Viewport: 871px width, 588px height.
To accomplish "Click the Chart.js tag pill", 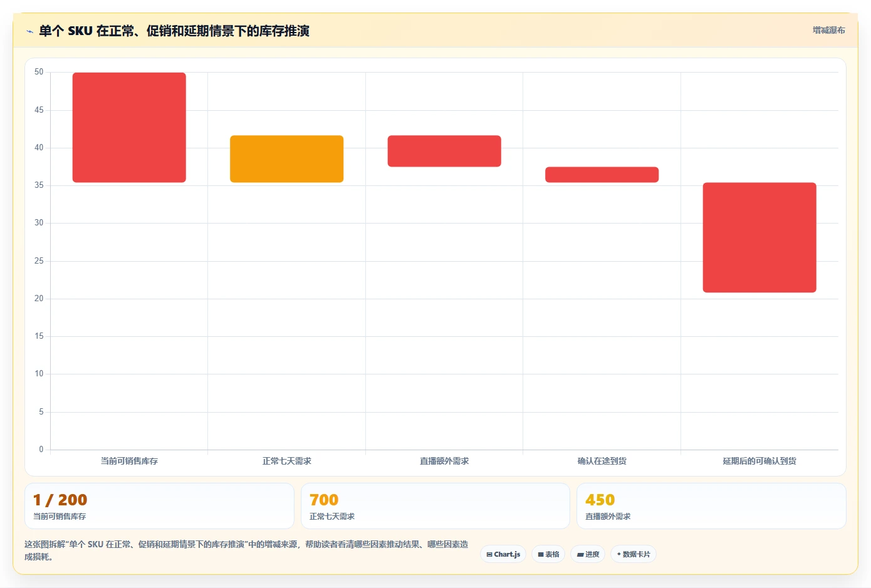I will pyautogui.click(x=503, y=554).
